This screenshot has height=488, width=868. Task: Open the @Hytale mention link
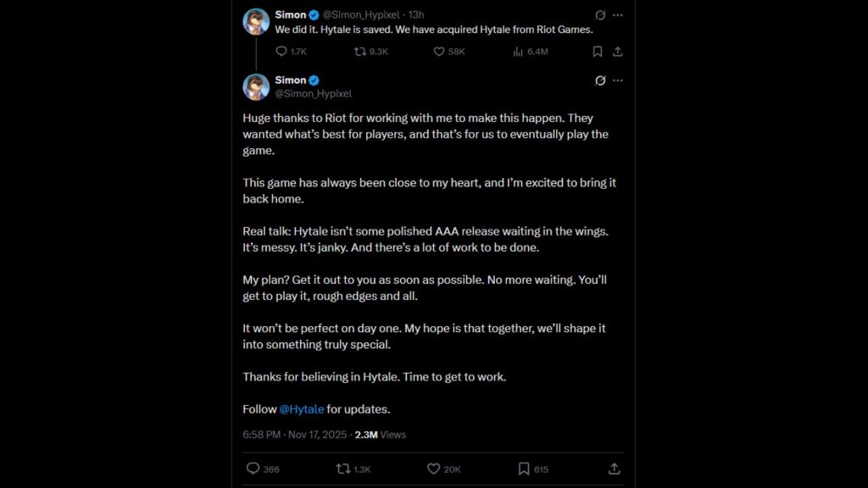[x=302, y=409]
